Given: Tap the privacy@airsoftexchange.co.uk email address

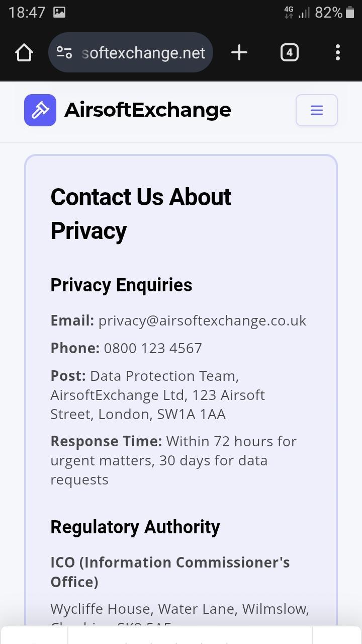Looking at the screenshot, I should (202, 320).
